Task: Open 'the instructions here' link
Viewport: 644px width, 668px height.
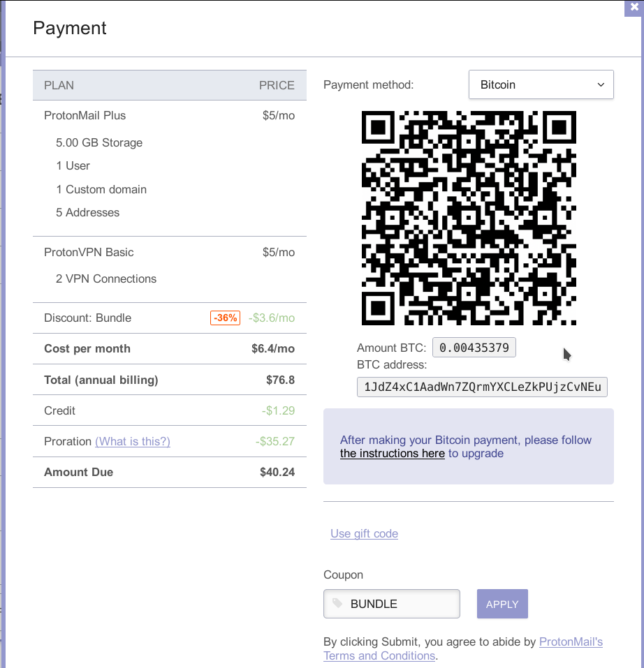Action: point(392,453)
